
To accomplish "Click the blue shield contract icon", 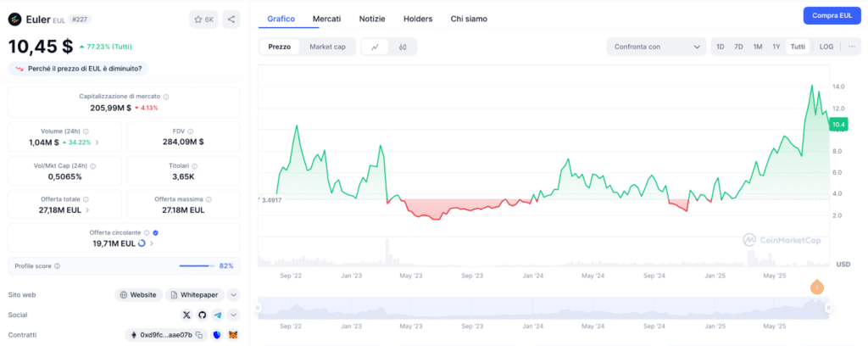I will [x=218, y=335].
